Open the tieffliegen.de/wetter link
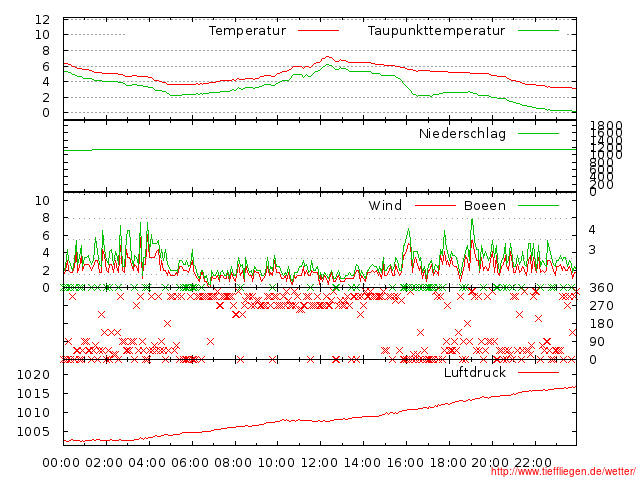 point(563,472)
